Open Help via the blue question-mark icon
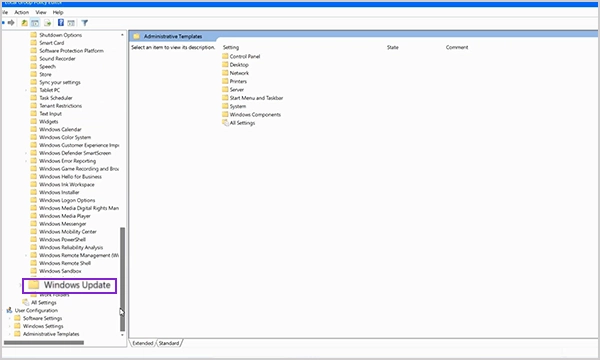 [60, 23]
